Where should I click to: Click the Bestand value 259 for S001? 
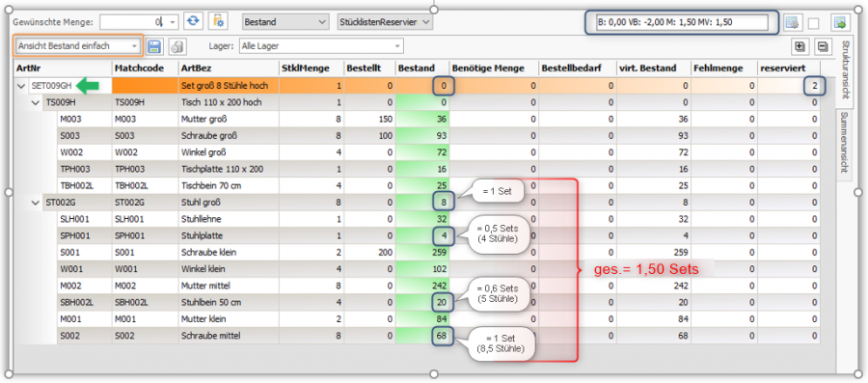point(421,253)
